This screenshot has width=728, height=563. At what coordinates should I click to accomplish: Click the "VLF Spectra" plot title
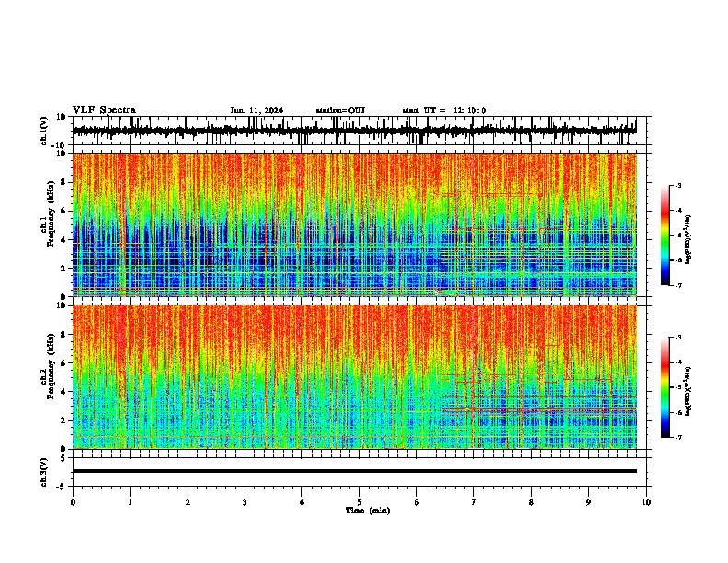(x=104, y=110)
